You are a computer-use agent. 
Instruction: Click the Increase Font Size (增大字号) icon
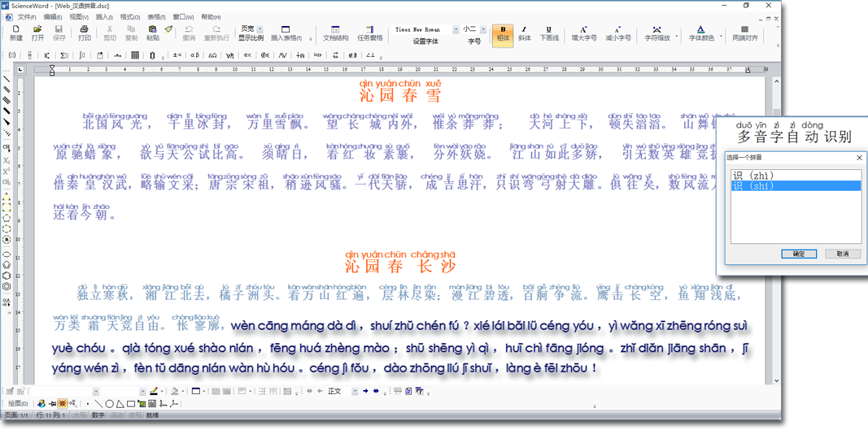[x=583, y=33]
